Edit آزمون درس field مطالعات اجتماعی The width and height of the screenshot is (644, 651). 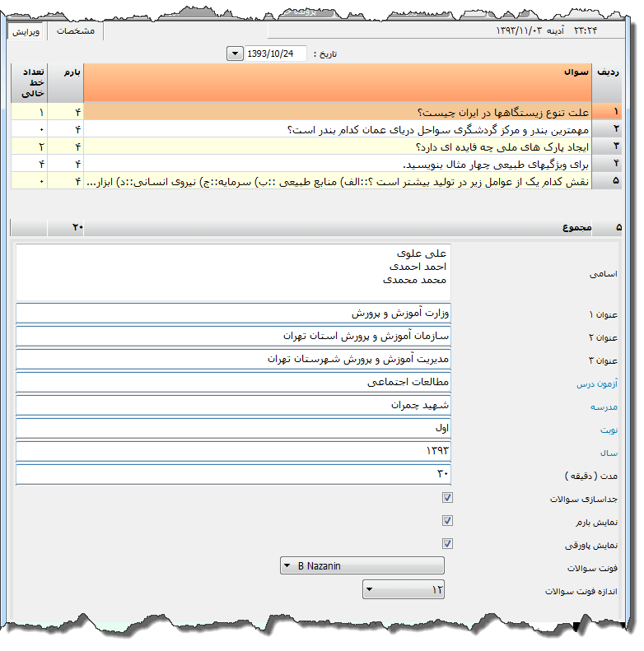(233, 383)
